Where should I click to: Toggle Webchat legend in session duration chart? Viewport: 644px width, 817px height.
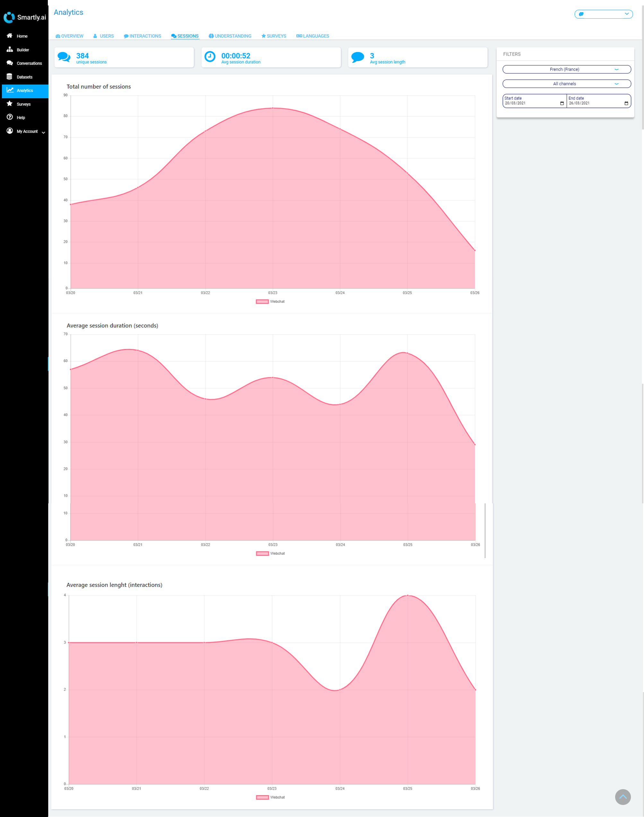pos(270,553)
